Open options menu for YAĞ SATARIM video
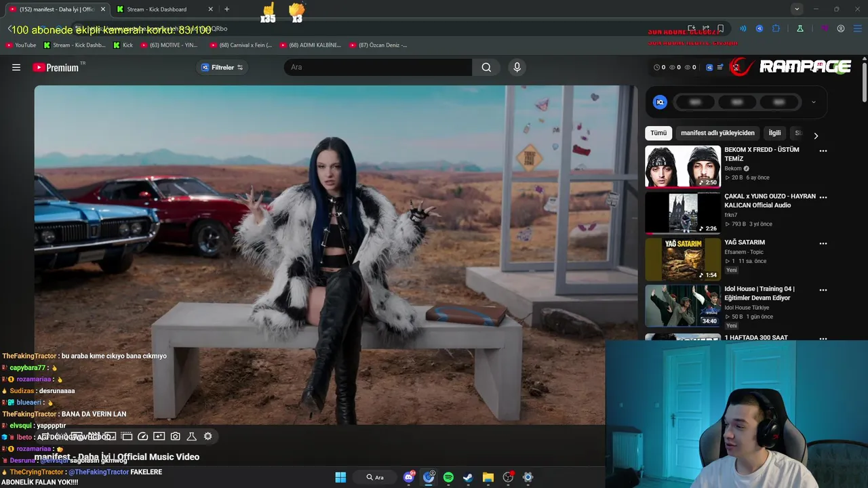868x488 pixels. (823, 243)
